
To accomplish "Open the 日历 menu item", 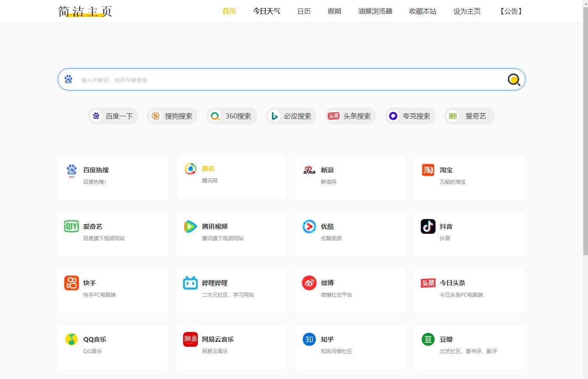I will 304,11.
